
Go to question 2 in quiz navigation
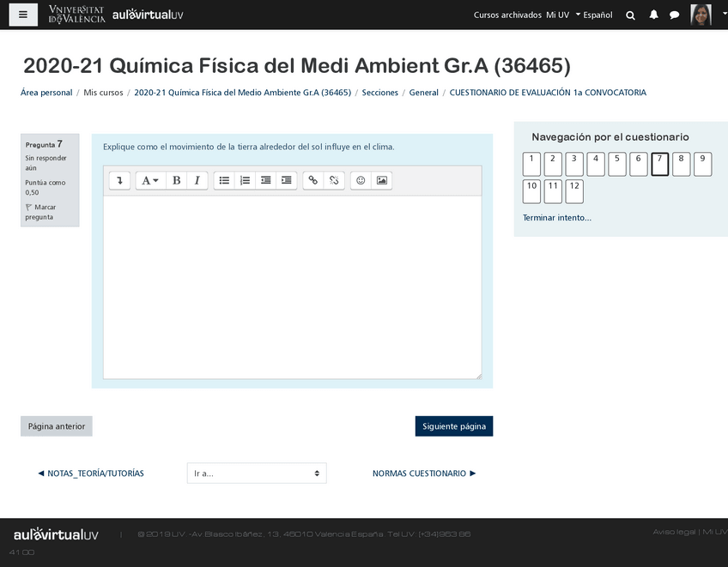553,164
